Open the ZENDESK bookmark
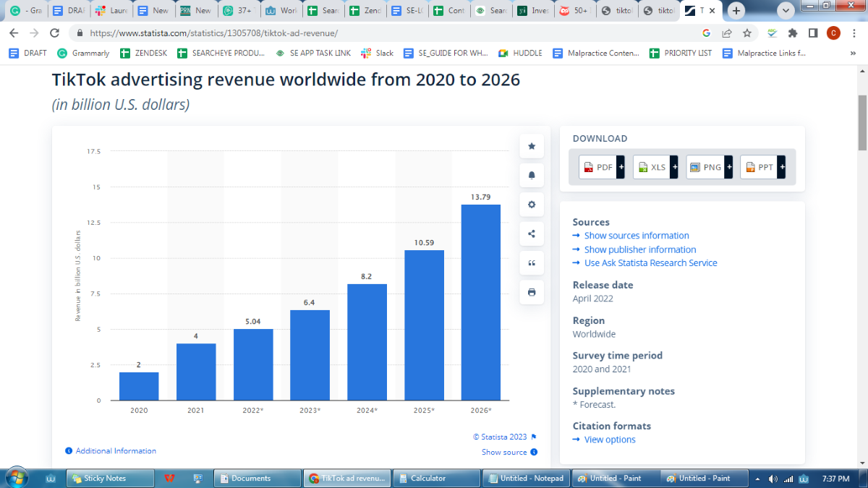The image size is (868, 488). (x=142, y=53)
